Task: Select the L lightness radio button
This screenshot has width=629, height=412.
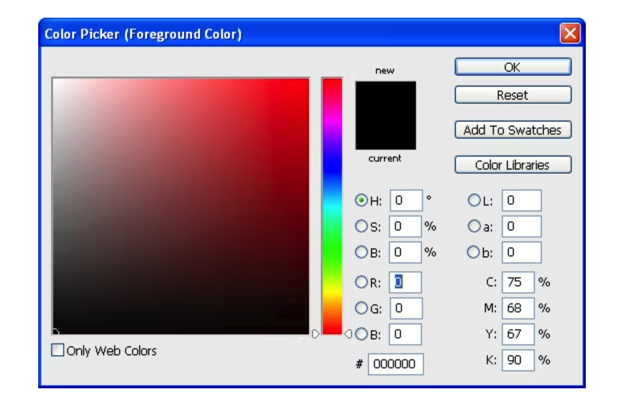Action: (x=474, y=201)
